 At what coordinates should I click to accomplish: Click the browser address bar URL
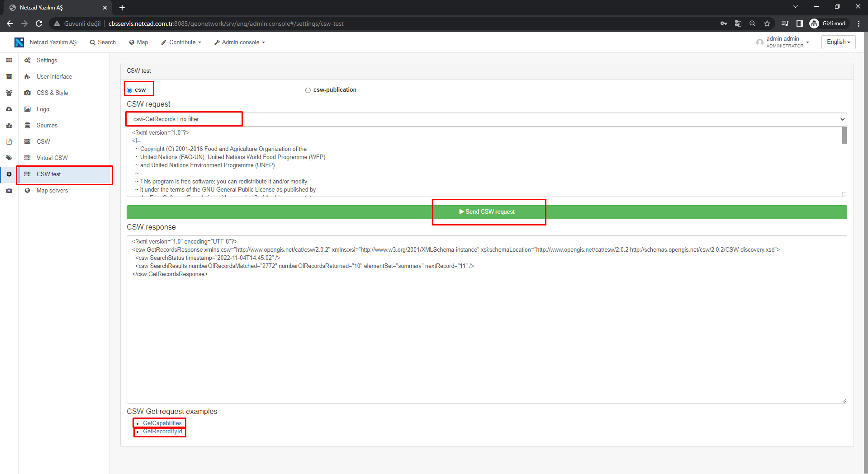coord(226,23)
